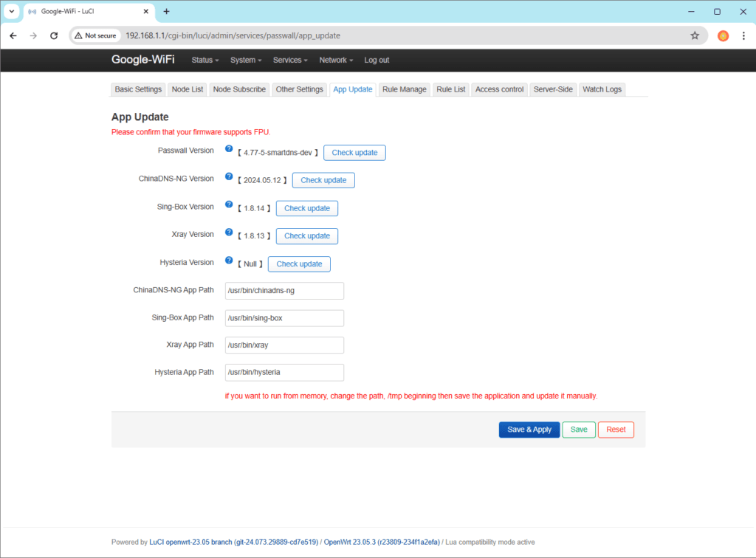Click the App Update page heading
The image size is (756, 558).
[x=140, y=117]
